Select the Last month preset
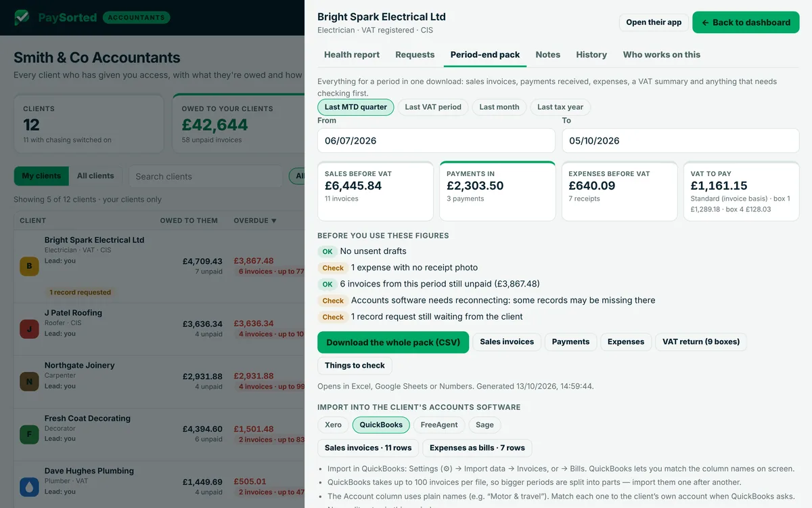The image size is (812, 508). [x=499, y=107]
